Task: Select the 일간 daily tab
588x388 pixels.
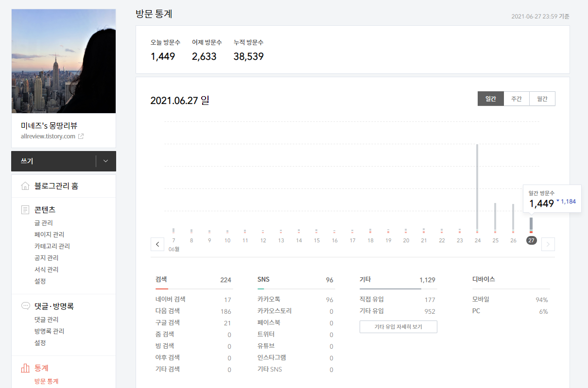Action: pos(490,99)
